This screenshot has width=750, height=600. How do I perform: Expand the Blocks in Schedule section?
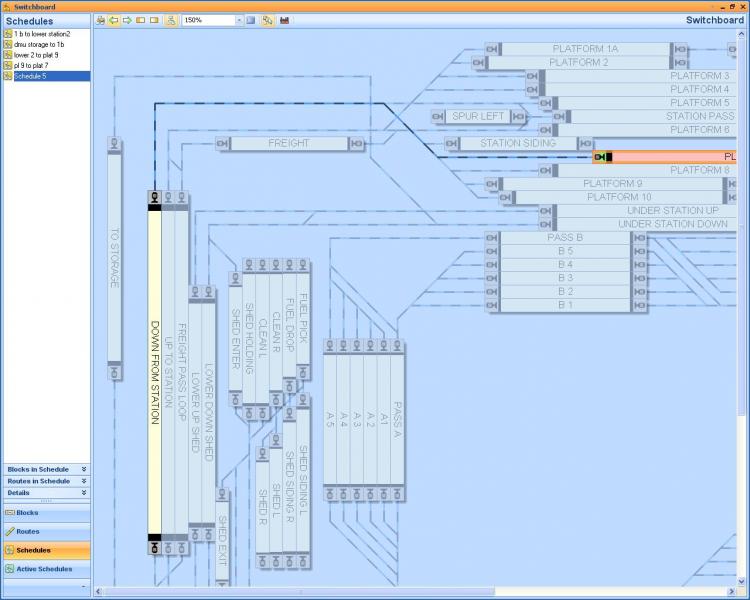click(x=84, y=468)
